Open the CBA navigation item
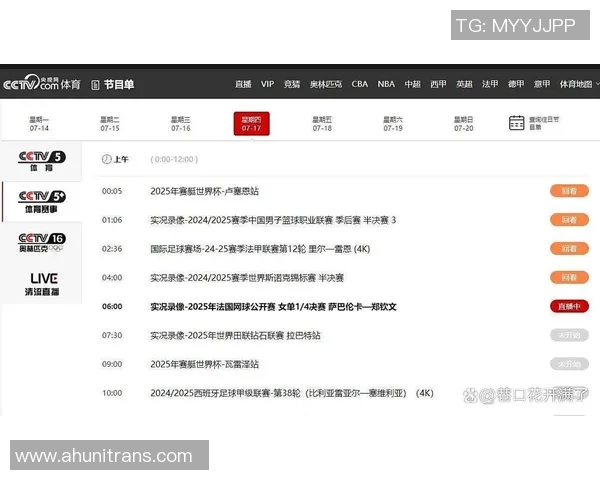600x480 pixels. 360,84
